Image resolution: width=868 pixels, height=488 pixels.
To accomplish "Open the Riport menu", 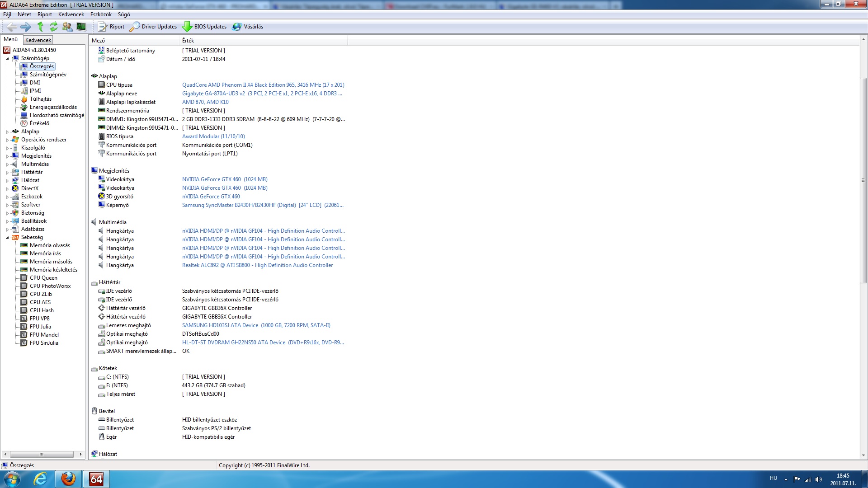I will 45,14.
